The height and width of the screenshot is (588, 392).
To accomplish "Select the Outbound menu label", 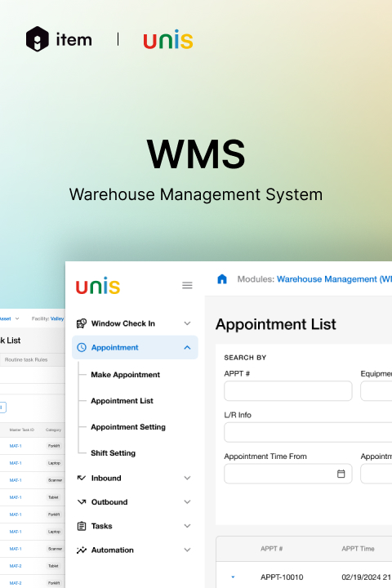I will click(109, 501).
